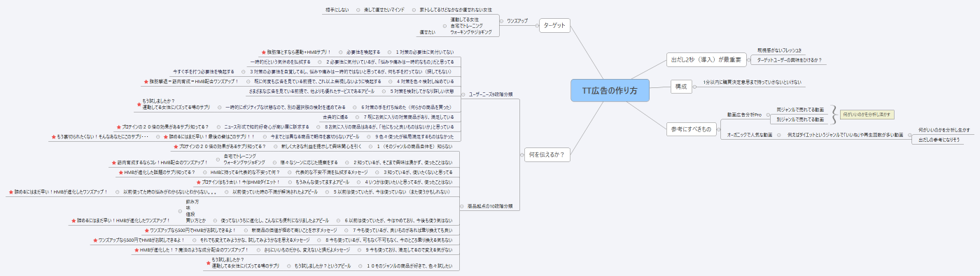Select the 痩せたい subtopic
980x276 pixels.
(427, 32)
